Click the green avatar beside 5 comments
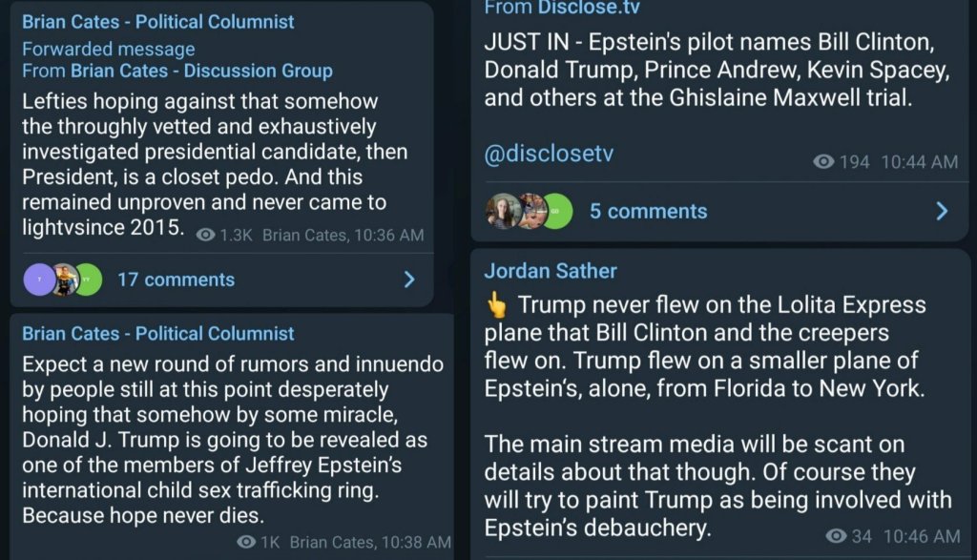977x560 pixels. coord(557,211)
